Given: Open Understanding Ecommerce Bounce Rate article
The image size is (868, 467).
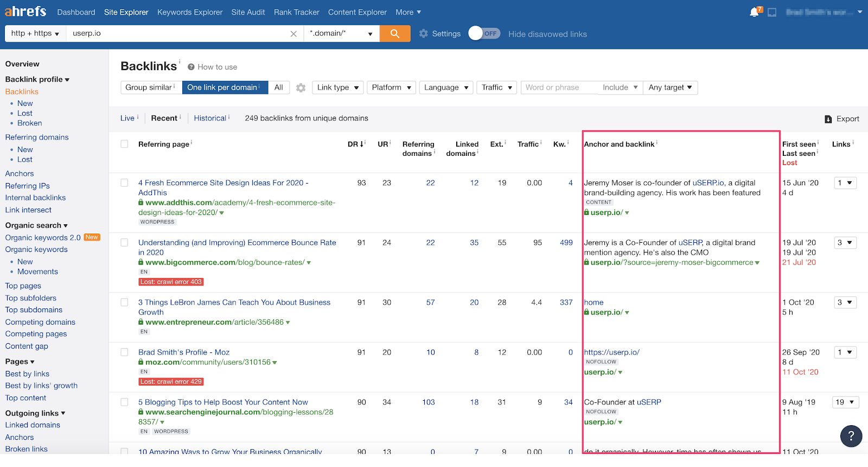Looking at the screenshot, I should tap(237, 248).
